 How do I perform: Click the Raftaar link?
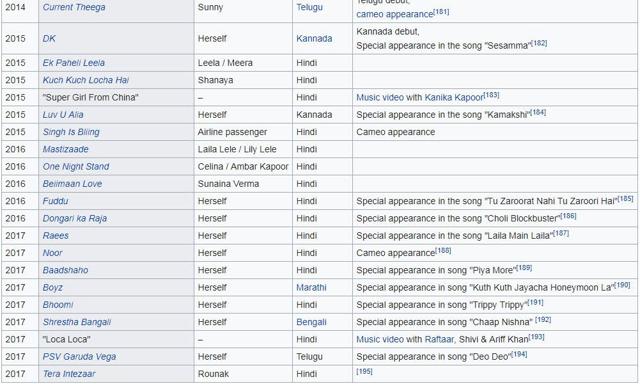tap(439, 340)
